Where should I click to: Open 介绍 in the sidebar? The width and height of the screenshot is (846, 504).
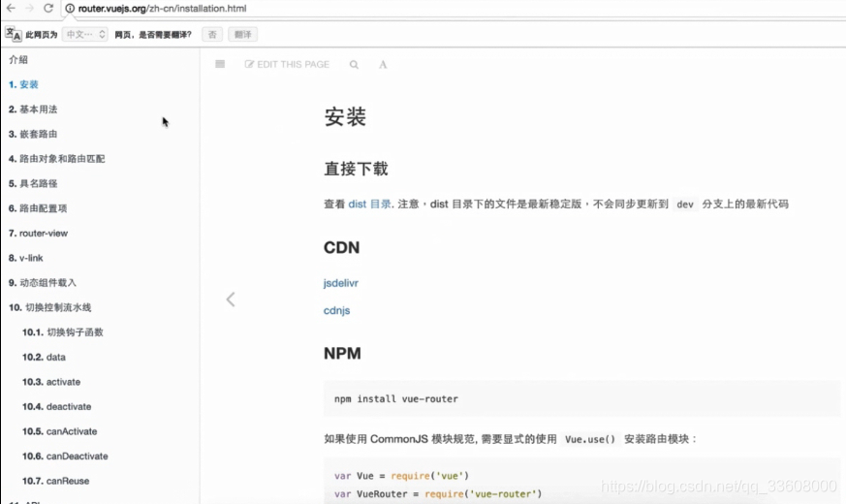tap(18, 60)
